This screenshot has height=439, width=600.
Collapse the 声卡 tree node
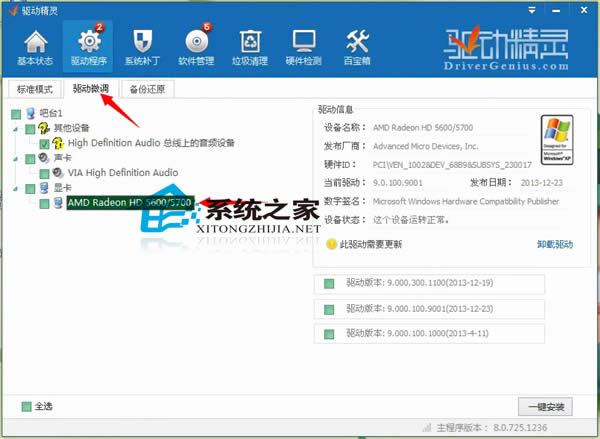16,158
